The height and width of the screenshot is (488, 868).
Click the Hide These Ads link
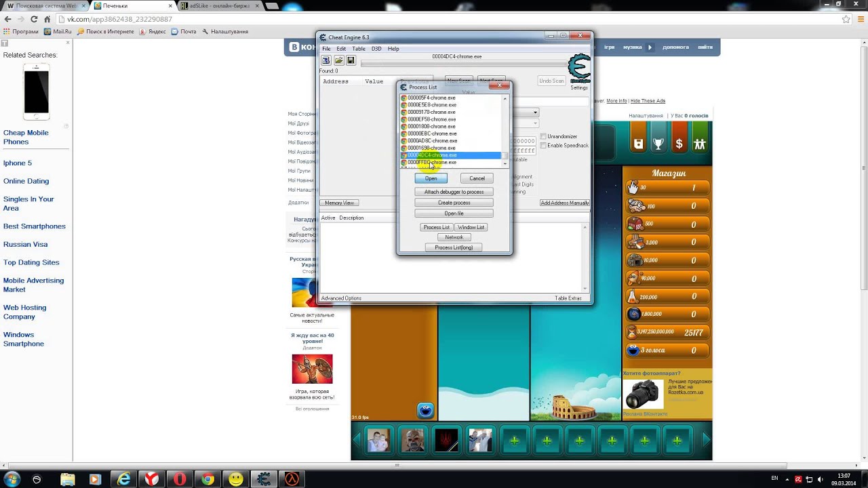pyautogui.click(x=648, y=101)
